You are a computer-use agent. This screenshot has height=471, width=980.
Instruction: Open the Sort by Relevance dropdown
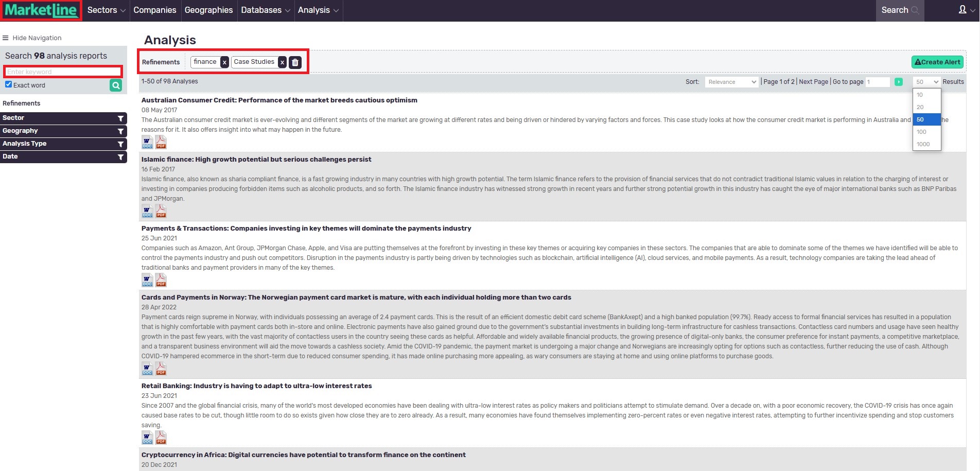(x=731, y=82)
